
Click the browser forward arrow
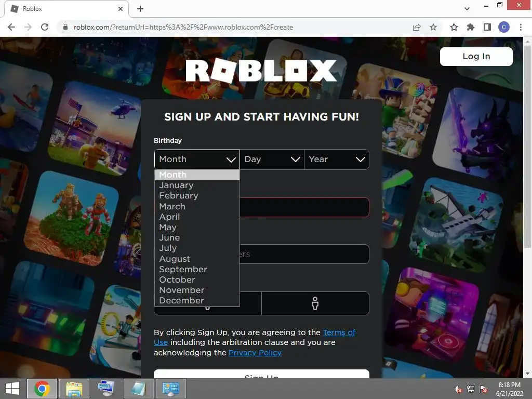click(28, 27)
